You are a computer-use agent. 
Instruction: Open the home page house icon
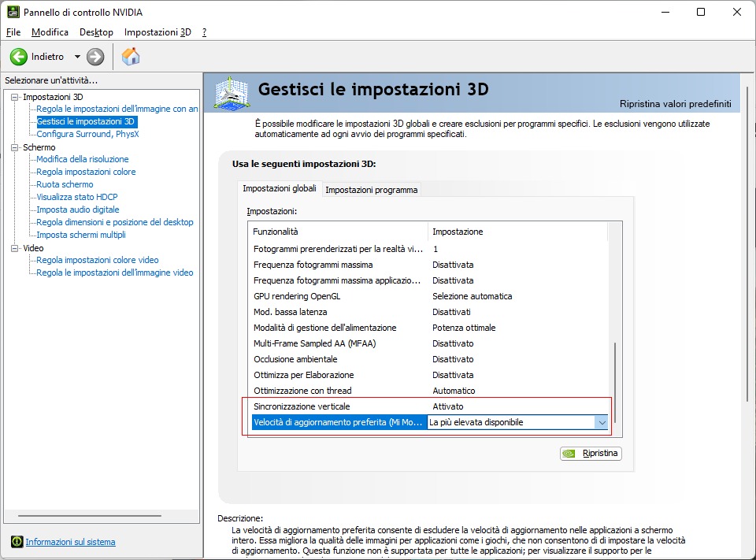click(131, 57)
